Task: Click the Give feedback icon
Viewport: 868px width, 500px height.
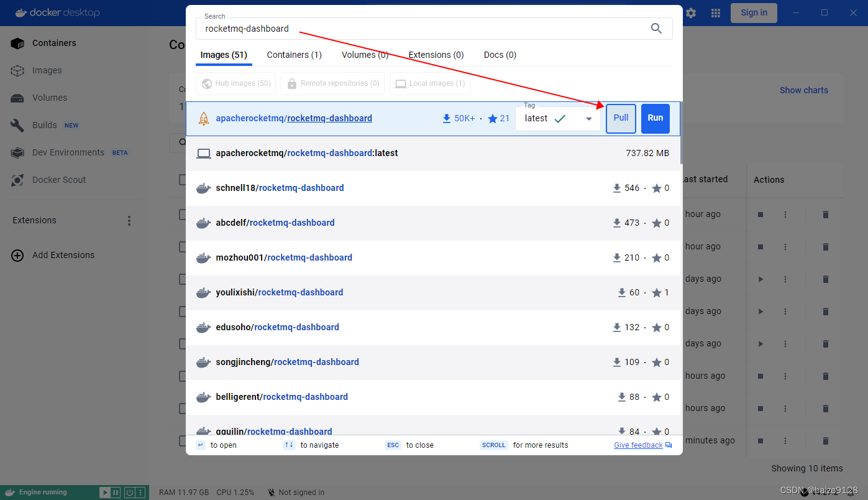Action: (x=669, y=445)
